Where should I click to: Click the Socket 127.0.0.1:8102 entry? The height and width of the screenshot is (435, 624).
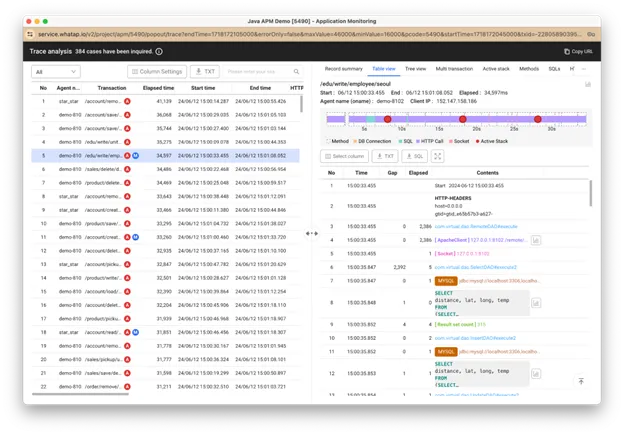462,254
